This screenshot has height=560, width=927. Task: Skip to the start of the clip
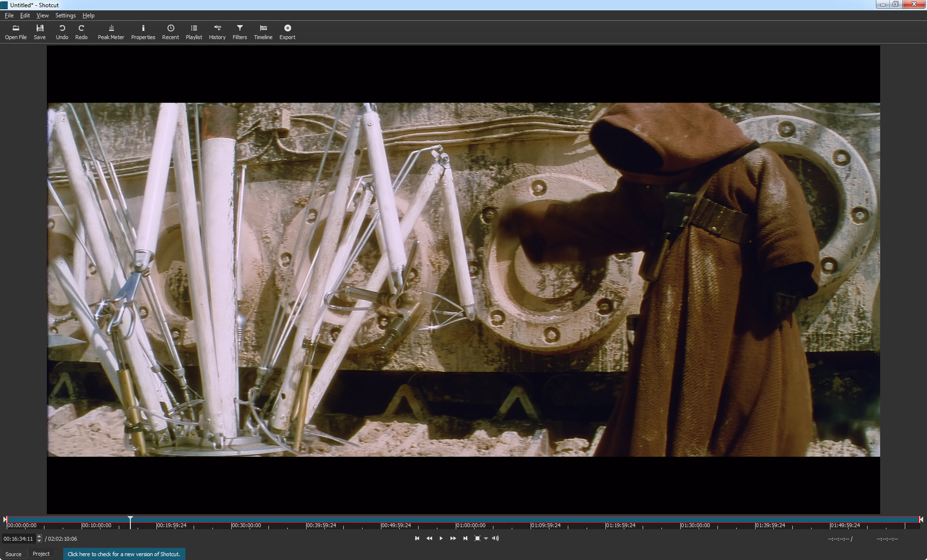(x=417, y=538)
